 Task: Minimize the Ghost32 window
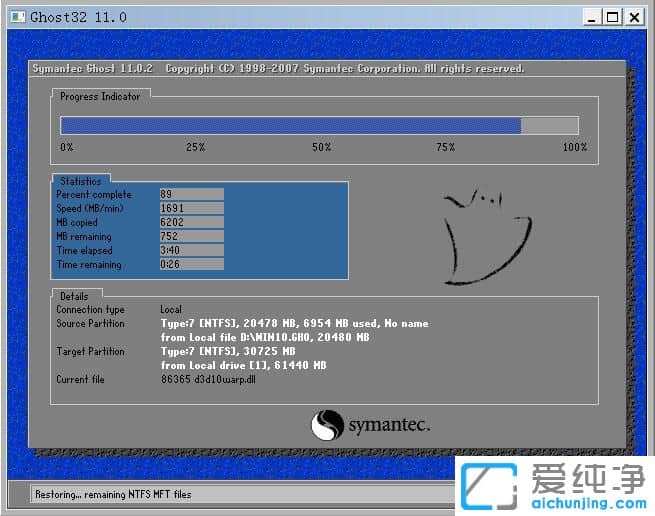(592, 16)
